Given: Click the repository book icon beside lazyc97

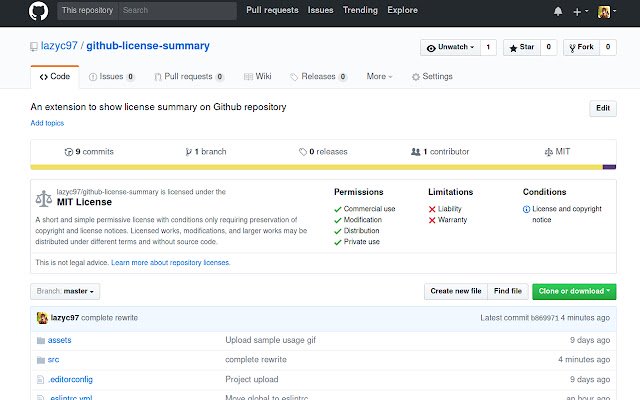Looking at the screenshot, I should click(34, 47).
